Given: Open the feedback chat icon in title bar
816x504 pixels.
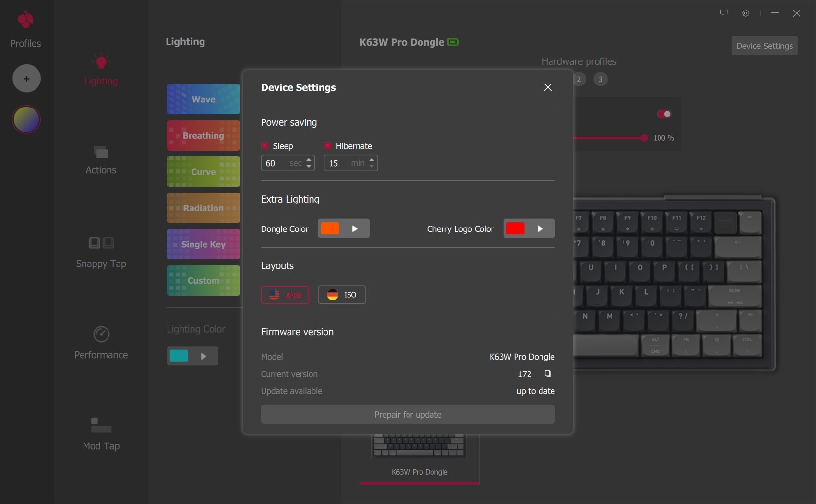Looking at the screenshot, I should coord(724,13).
